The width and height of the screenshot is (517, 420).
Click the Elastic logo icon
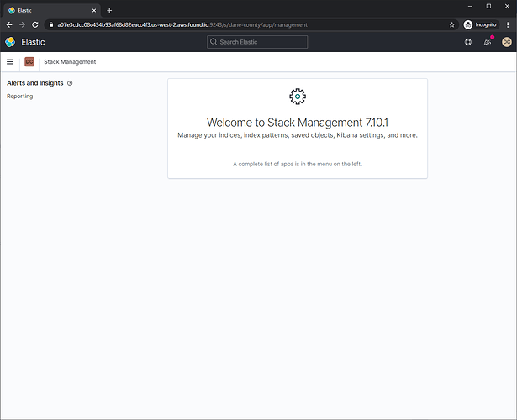point(10,42)
